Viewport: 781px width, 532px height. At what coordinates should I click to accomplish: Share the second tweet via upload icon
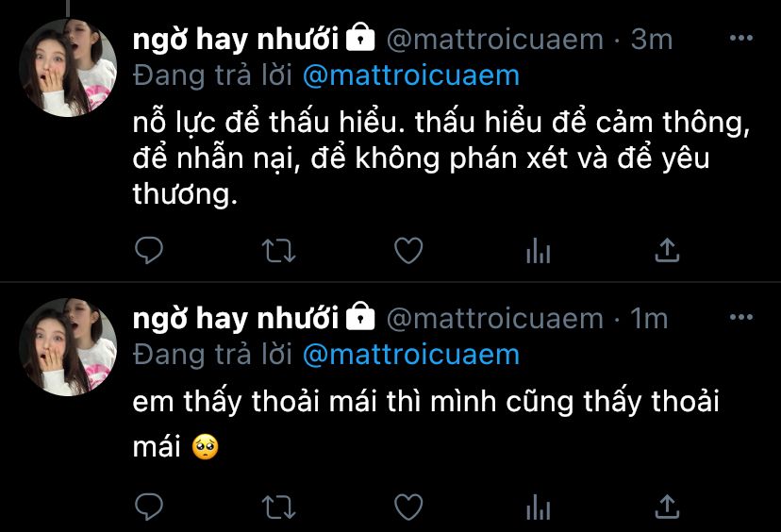pos(667,507)
